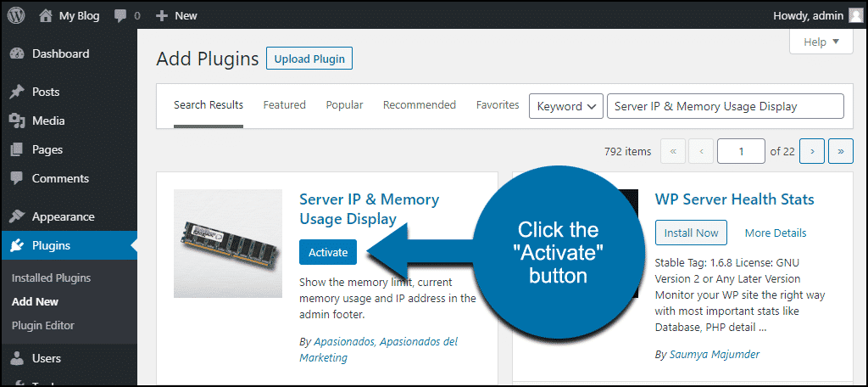Click the Posts pushpin icon
The image size is (868, 387).
pos(17,92)
